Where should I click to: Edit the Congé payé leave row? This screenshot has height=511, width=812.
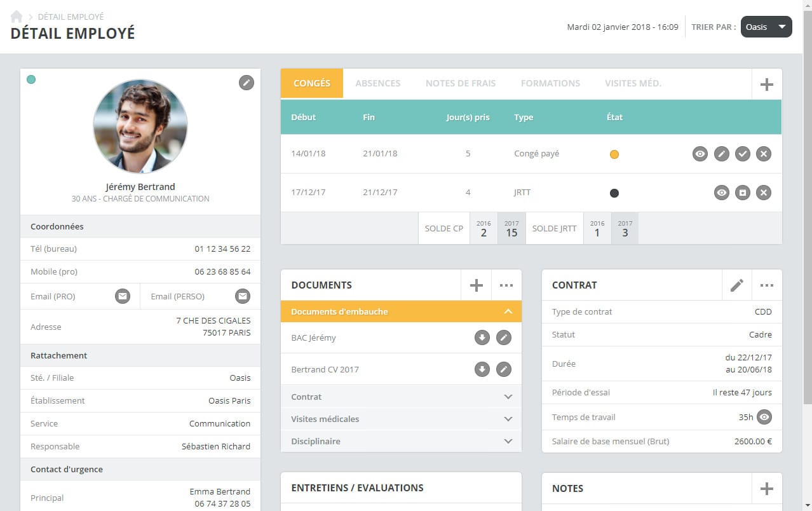[x=721, y=154]
